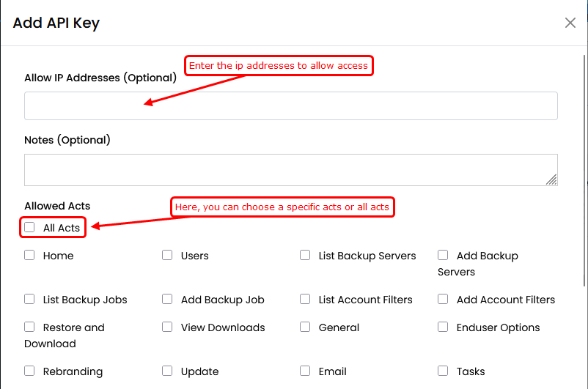Select the Restore and Download checkbox
Image resolution: width=588 pixels, height=389 pixels.
[x=29, y=327]
